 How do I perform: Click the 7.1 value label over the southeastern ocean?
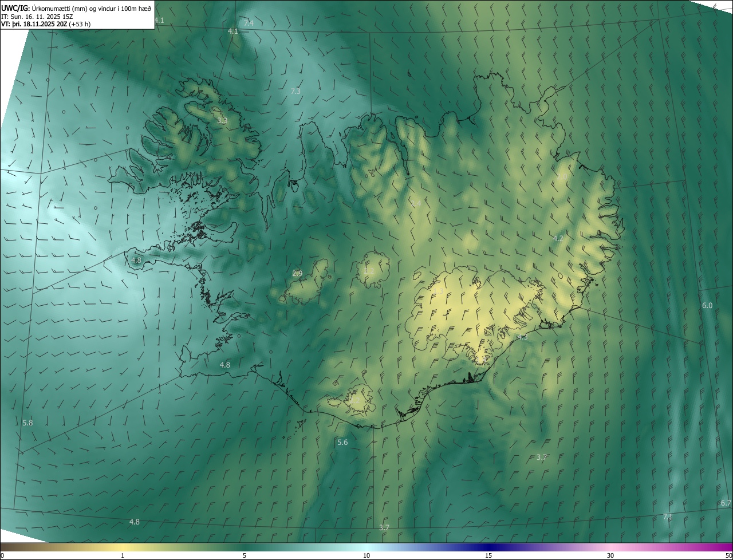(668, 516)
